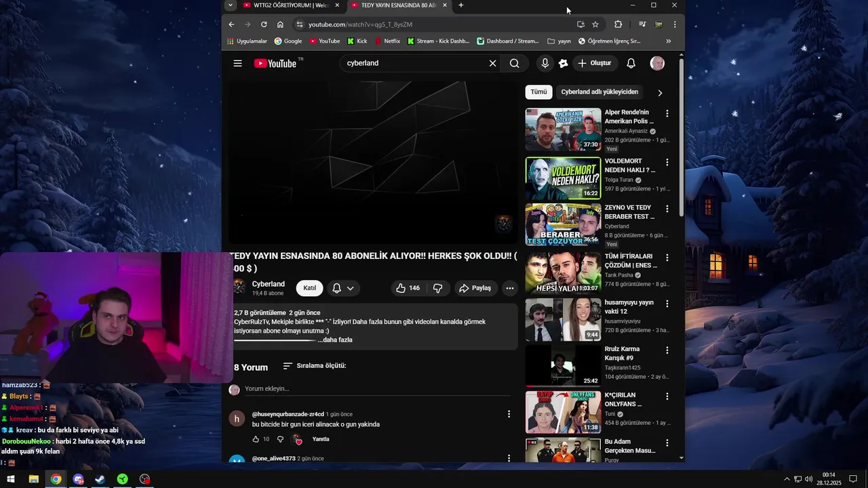Show hidden bookmarks with double chevron
Viewport: 868px width, 488px height.
tap(668, 41)
